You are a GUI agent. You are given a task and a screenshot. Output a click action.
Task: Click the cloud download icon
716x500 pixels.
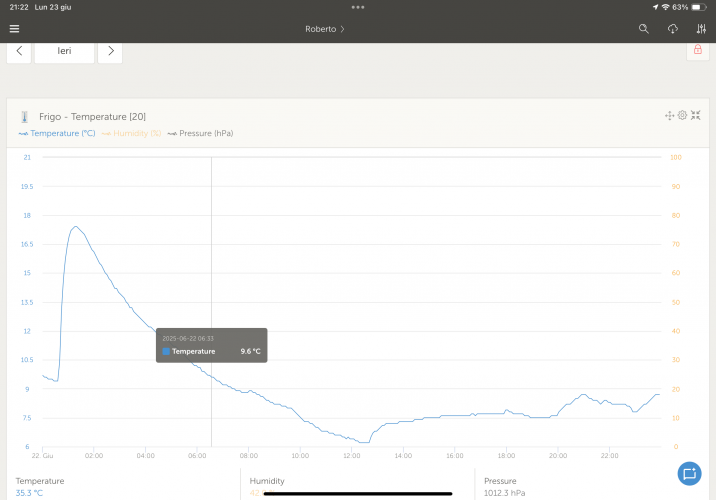point(673,29)
